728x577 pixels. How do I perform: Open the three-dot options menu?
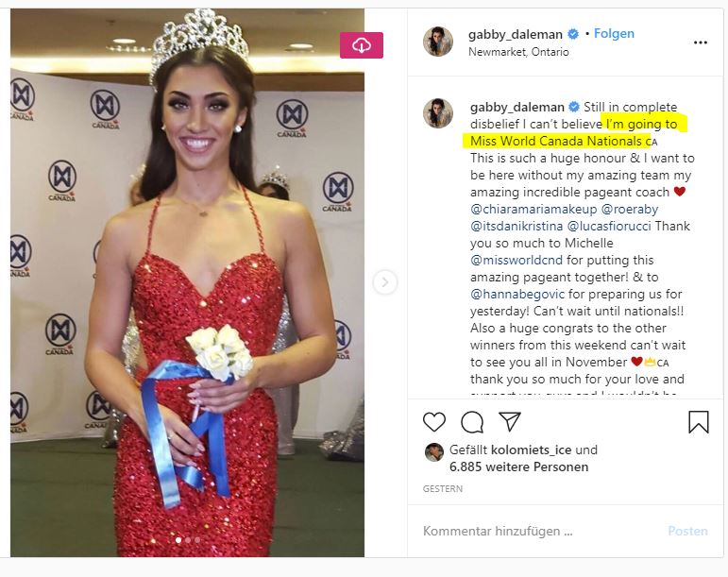tap(700, 42)
